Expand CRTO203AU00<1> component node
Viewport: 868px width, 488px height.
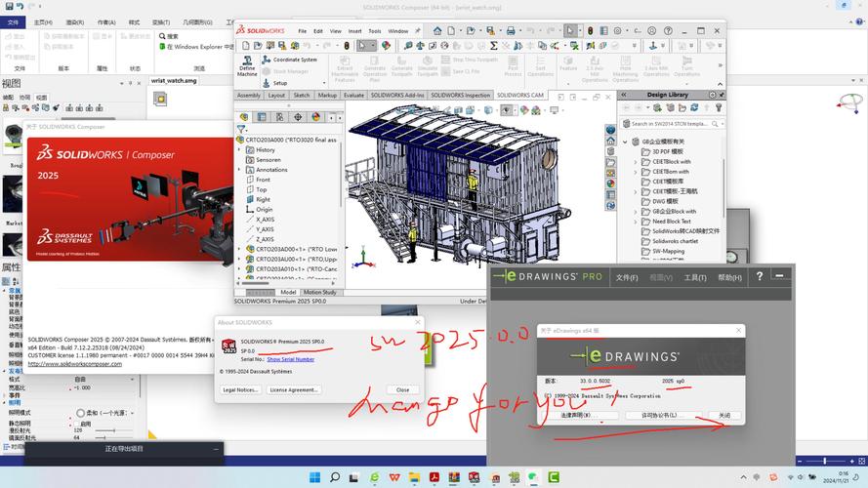pos(239,259)
